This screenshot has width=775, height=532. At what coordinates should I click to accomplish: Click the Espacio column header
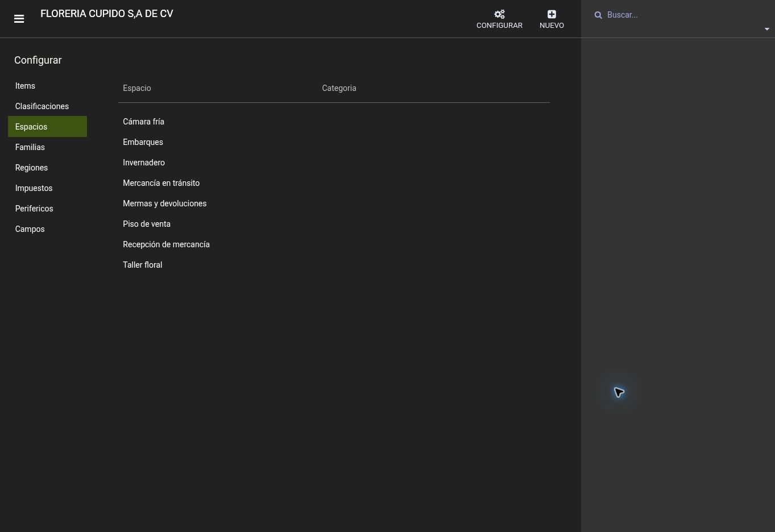click(x=137, y=88)
